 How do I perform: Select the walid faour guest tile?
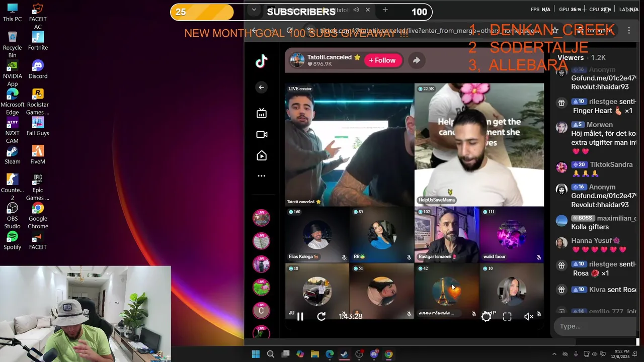512,235
